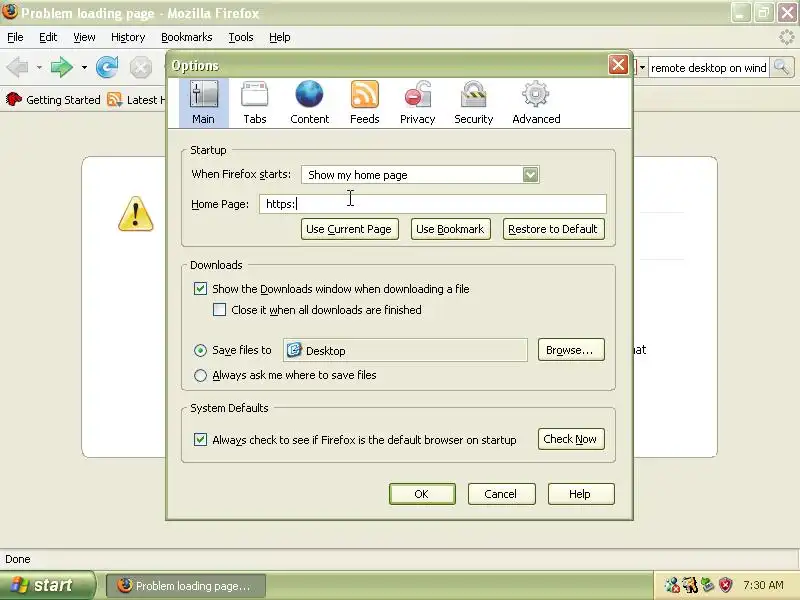Screen dimensions: 800x600
Task: Select the Save files to radio button
Action: click(200, 350)
